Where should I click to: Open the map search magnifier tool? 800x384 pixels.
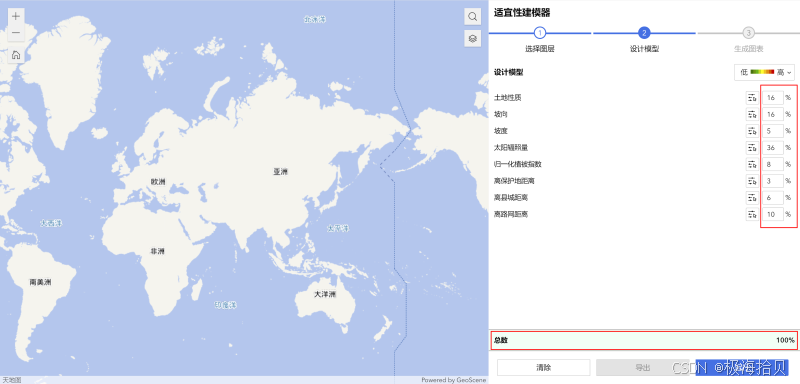click(x=472, y=16)
